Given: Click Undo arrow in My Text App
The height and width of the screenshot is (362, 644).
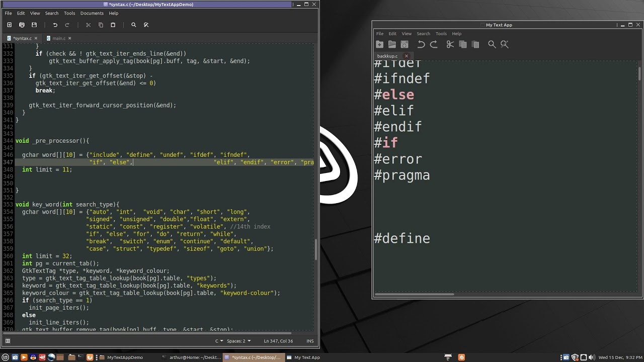Looking at the screenshot, I should tap(421, 44).
